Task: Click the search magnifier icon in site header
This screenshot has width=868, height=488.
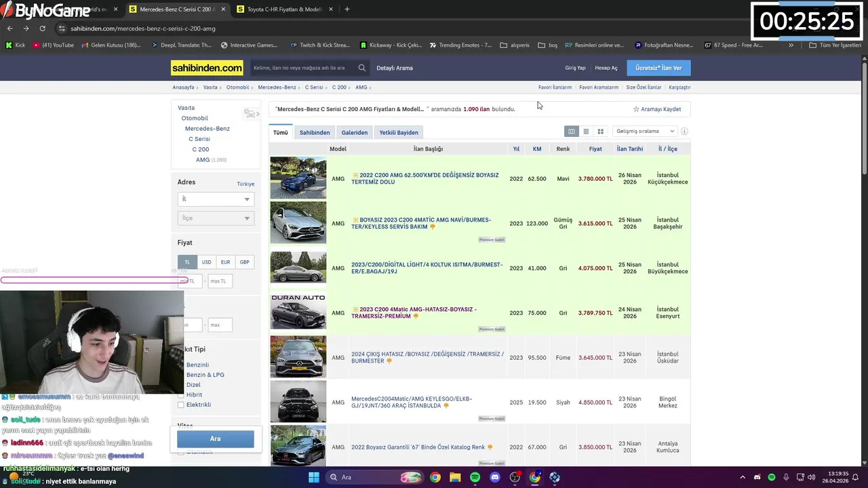Action: (x=362, y=68)
